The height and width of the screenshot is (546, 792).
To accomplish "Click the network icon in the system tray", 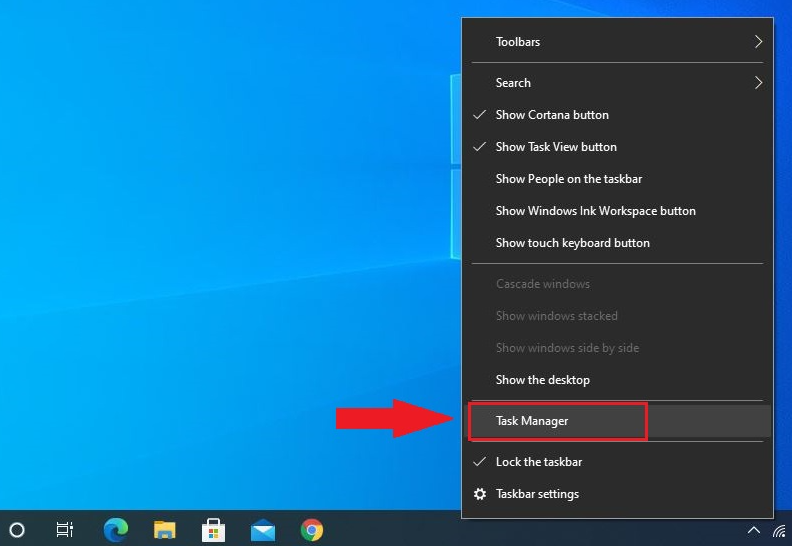I will [x=781, y=530].
